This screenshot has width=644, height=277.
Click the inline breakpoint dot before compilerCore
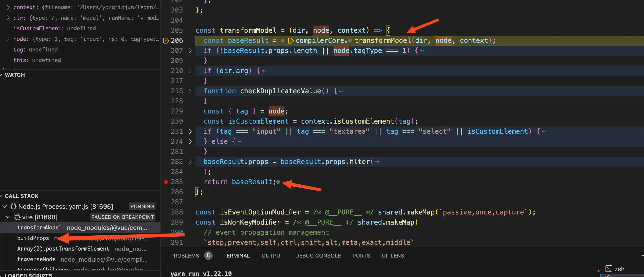coord(282,40)
